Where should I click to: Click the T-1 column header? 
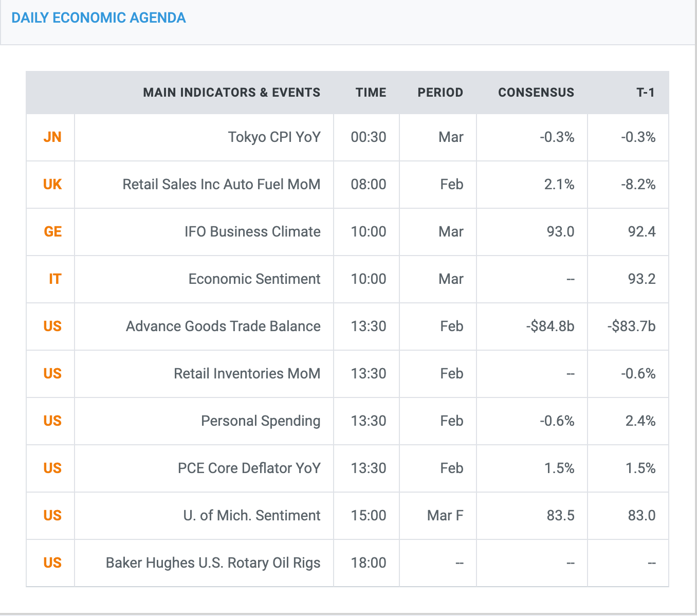[x=645, y=93]
